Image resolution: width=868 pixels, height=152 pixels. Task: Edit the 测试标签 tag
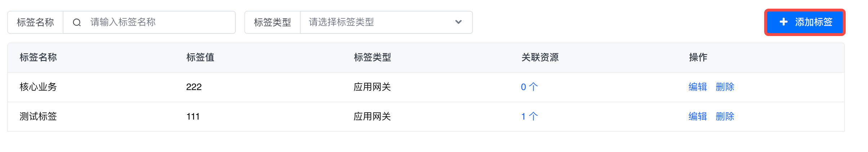point(697,116)
